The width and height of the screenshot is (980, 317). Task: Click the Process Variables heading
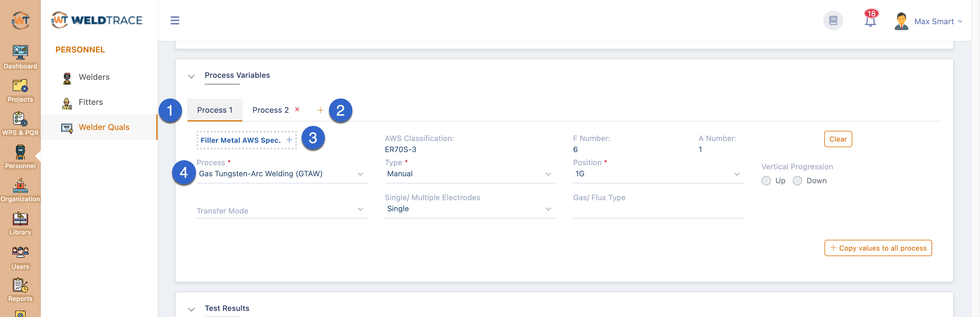(x=237, y=75)
